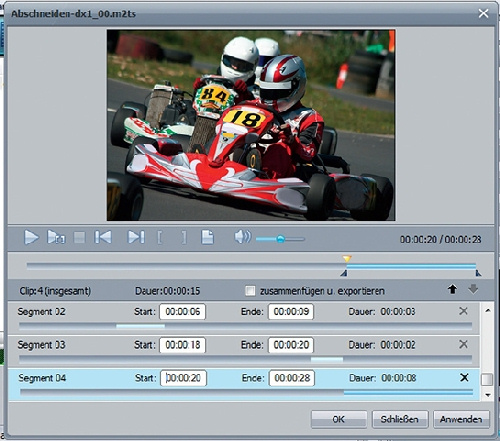The width and height of the screenshot is (500, 441).
Task: Stop playback with the square stop icon
Action: point(79,238)
